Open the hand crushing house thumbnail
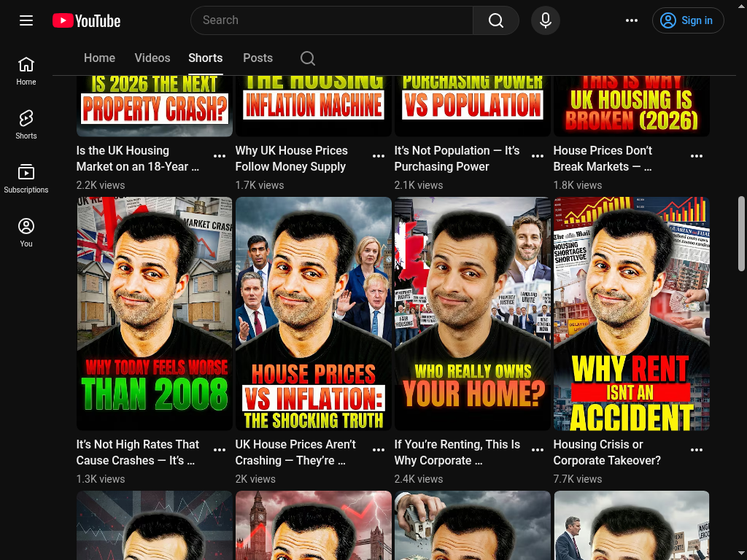The width and height of the screenshot is (747, 560). pyautogui.click(x=473, y=525)
